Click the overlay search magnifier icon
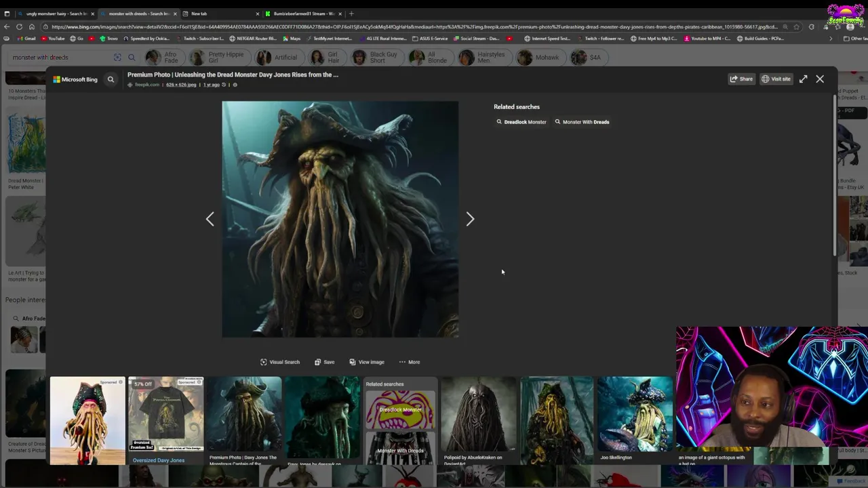 [x=111, y=79]
